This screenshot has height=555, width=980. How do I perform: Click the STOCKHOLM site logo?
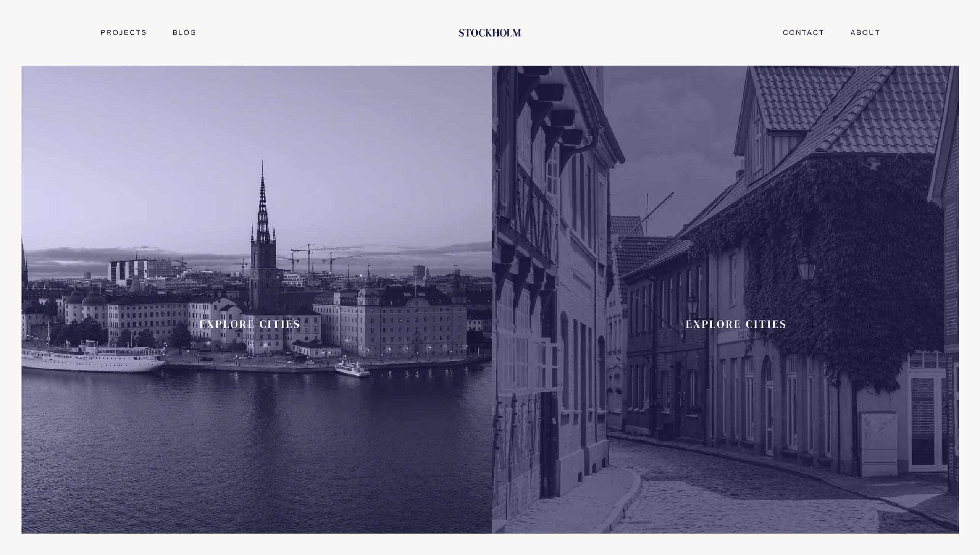click(x=489, y=33)
